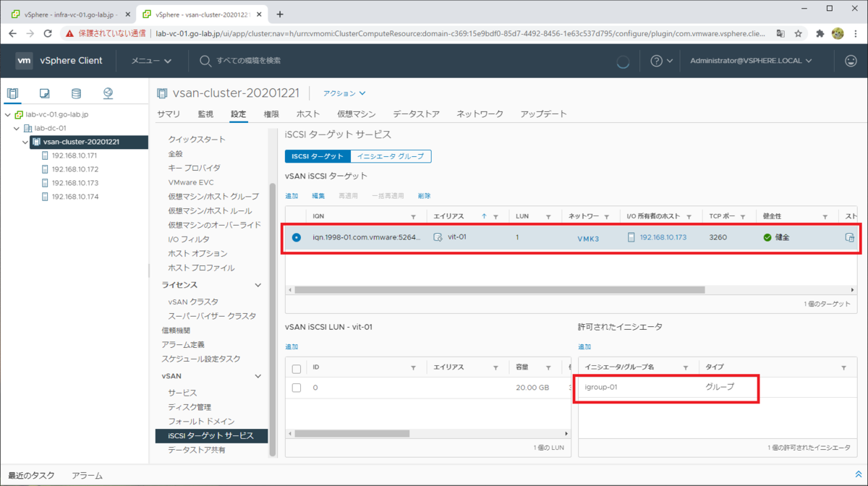Expand the recent tasks panel with the double chevron icon
The height and width of the screenshot is (486, 868).
(858, 474)
